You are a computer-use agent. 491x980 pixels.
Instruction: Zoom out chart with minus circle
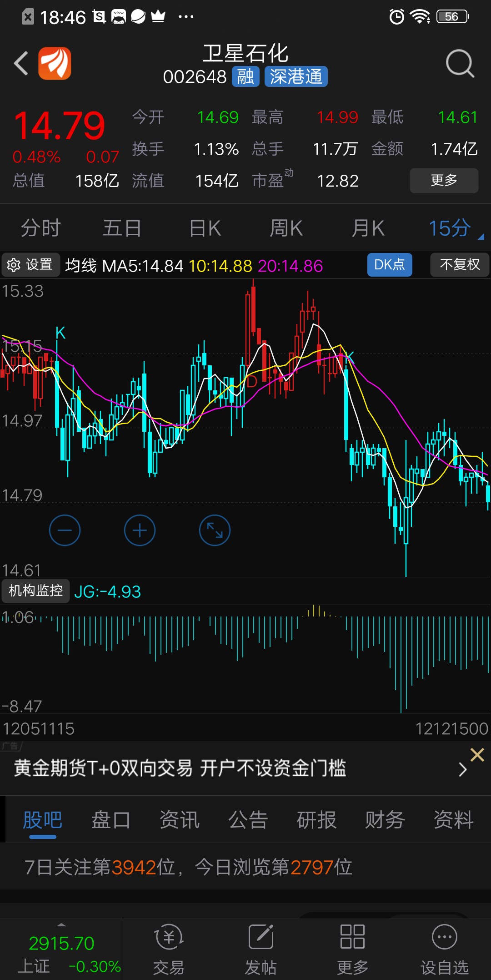[x=65, y=530]
